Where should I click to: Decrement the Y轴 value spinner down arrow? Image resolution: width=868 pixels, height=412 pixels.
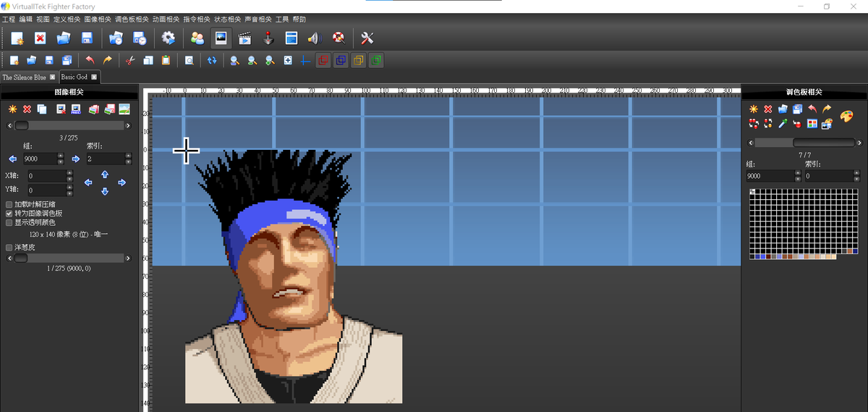(69, 193)
